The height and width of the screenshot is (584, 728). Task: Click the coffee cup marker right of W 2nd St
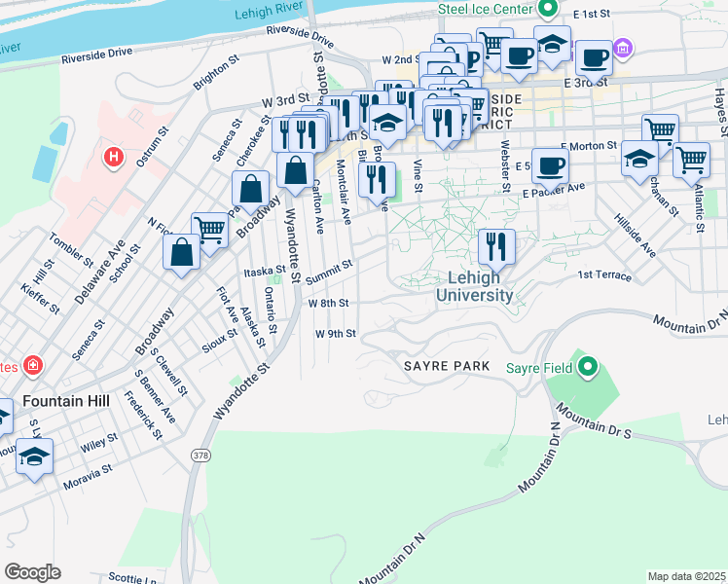pyautogui.click(x=519, y=57)
